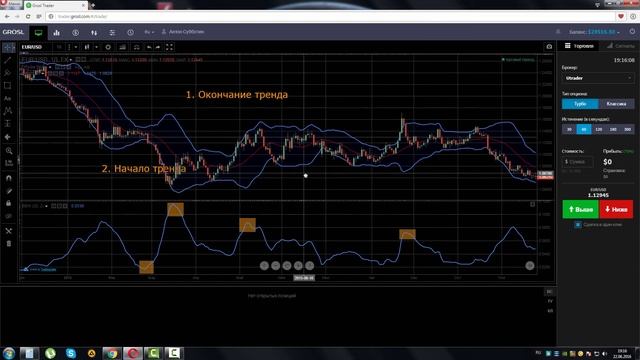
Task: Select 120 seconds expiration
Action: click(598, 129)
